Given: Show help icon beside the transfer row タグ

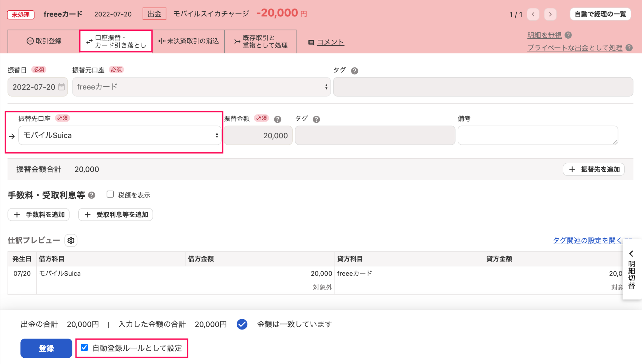Looking at the screenshot, I should click(x=316, y=119).
